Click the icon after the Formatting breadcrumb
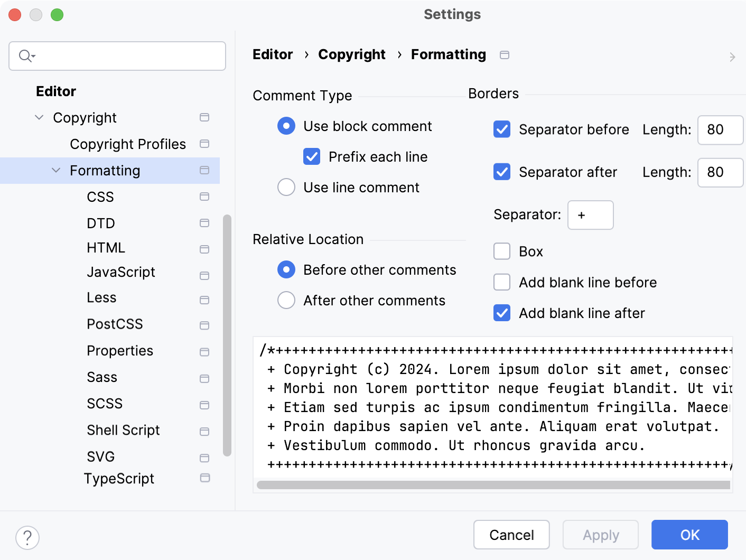 point(505,54)
